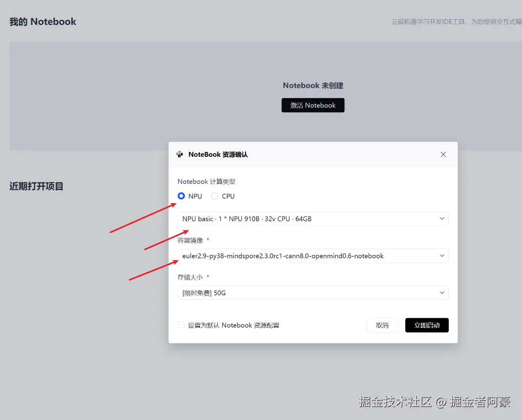This screenshot has width=522, height=420.
Task: Click the Notebook 计算类型 label
Action: 207,182
